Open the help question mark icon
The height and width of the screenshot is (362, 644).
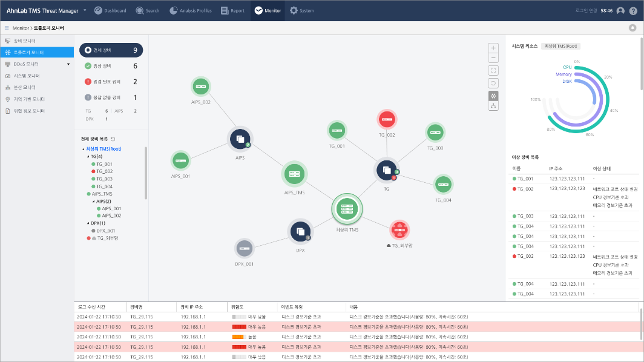tap(633, 11)
